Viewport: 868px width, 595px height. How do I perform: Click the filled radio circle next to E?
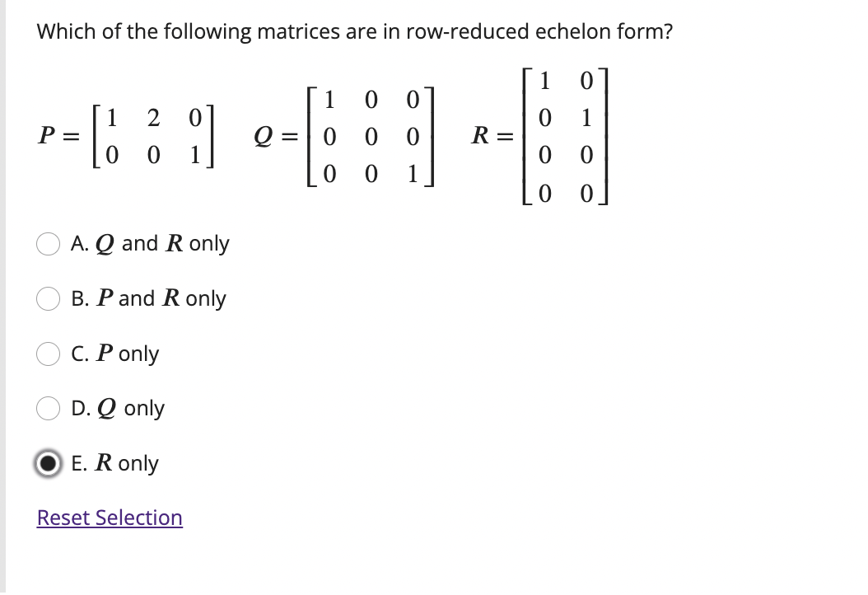pyautogui.click(x=48, y=463)
